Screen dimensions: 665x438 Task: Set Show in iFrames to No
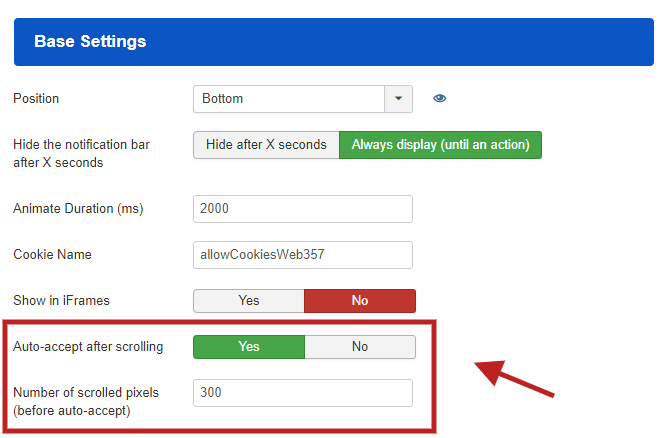pos(360,301)
